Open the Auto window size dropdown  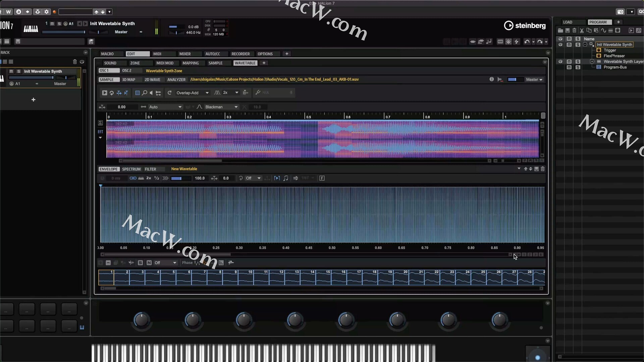[x=165, y=107]
